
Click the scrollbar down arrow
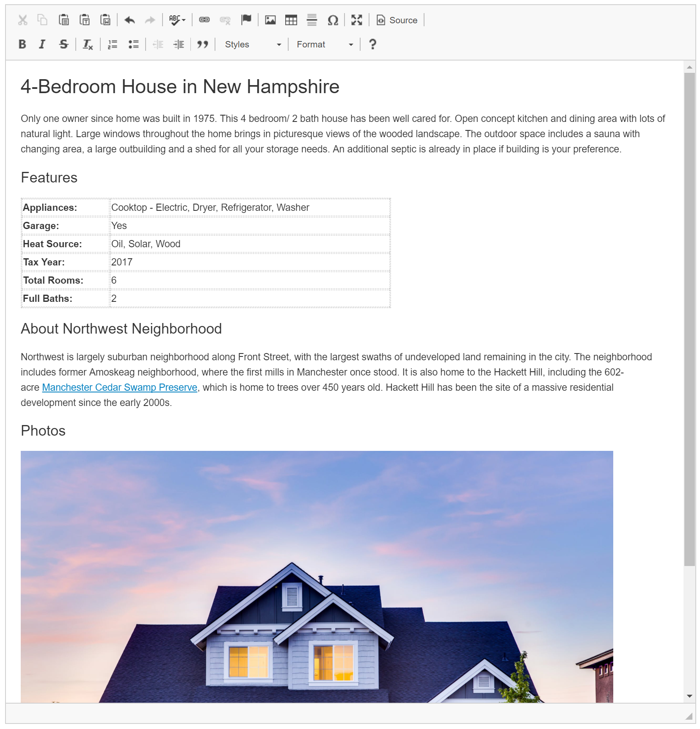[x=689, y=696]
